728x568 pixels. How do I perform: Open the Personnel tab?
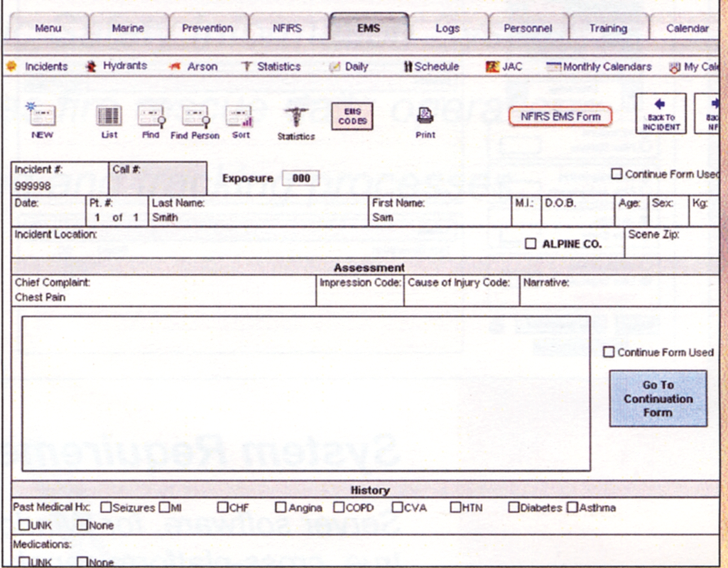coord(528,28)
